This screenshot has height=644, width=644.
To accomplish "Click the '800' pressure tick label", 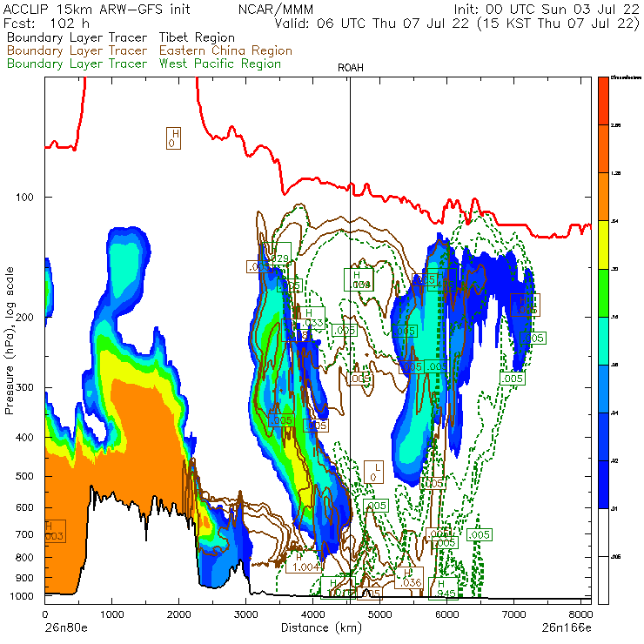I will [24, 557].
